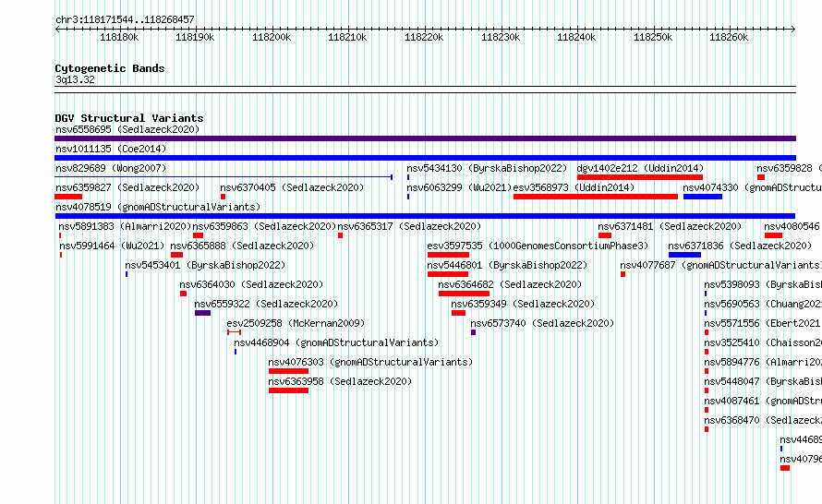Open nsv5434130 (ByrskaBishop2022) variant
This screenshot has width=822, height=504.
pyautogui.click(x=487, y=168)
